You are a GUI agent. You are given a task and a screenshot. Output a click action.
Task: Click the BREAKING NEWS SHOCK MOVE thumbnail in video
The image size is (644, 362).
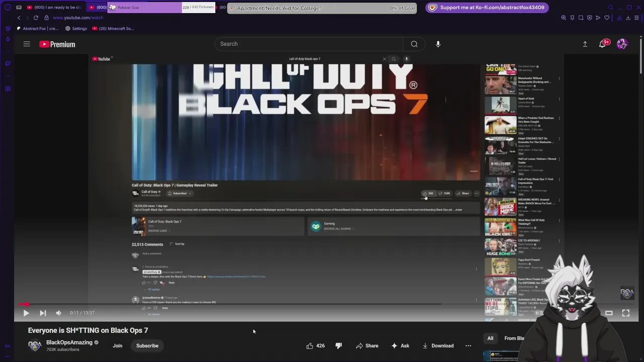click(x=500, y=207)
